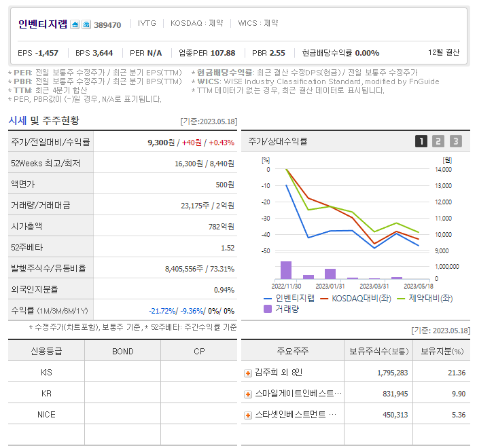Click the KOSDAQ : 제약 classification

pos(197,23)
